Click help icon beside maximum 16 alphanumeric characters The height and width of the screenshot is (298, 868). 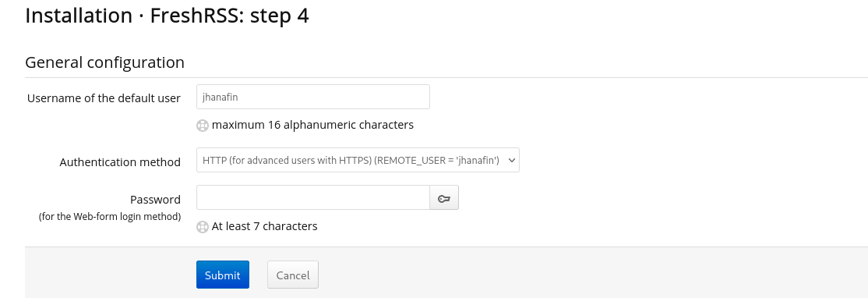point(203,125)
